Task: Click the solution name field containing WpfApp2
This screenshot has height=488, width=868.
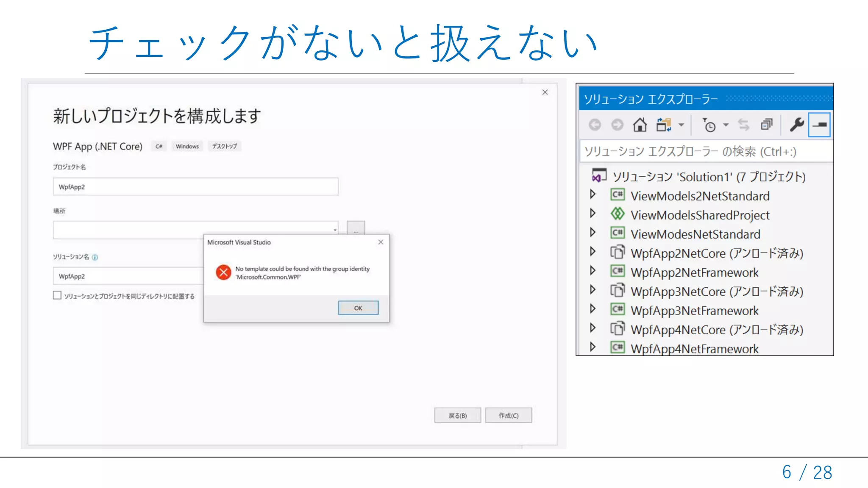Action: pos(128,276)
